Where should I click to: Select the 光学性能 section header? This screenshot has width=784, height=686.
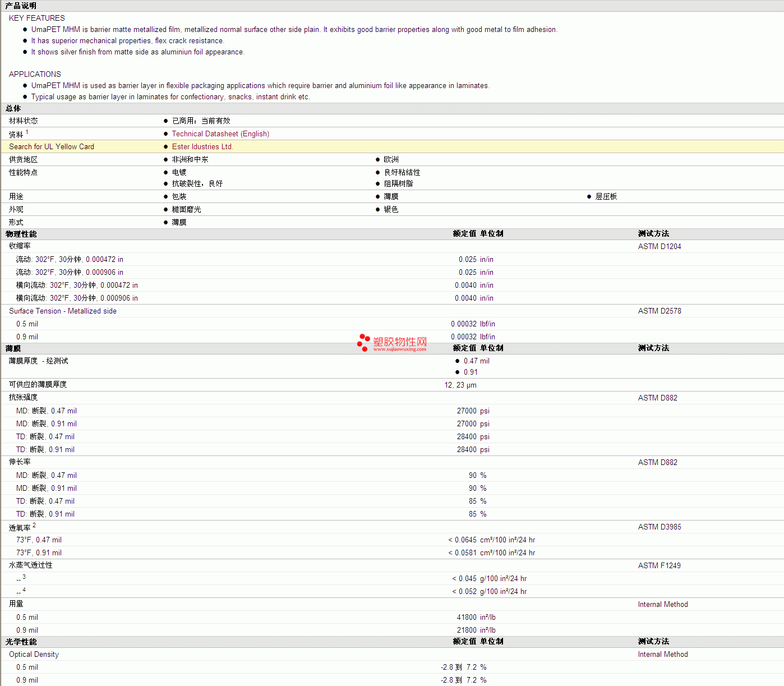click(21, 642)
